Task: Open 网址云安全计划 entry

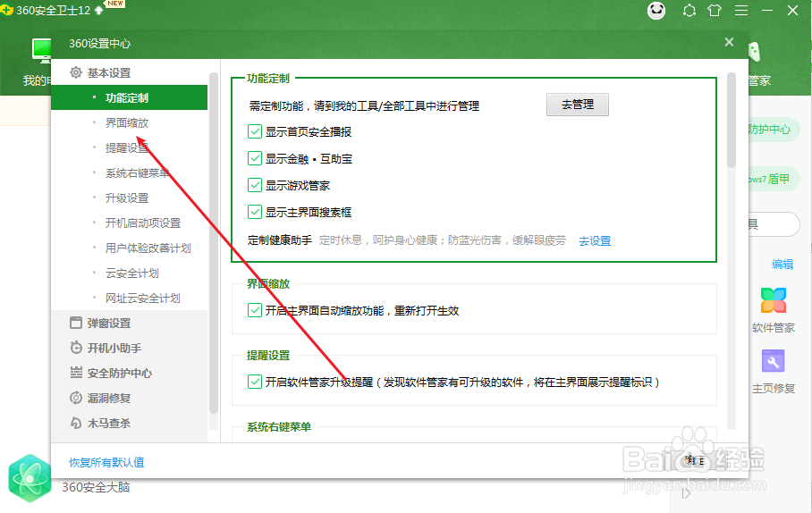Action: pyautogui.click(x=143, y=299)
